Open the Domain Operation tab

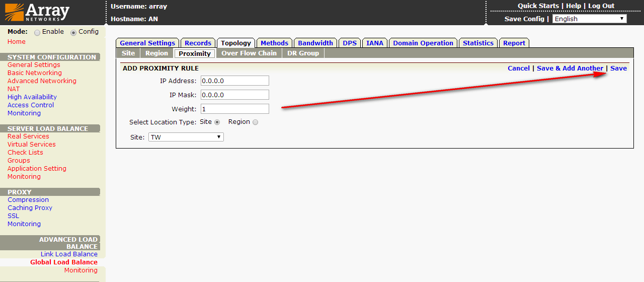coord(423,43)
